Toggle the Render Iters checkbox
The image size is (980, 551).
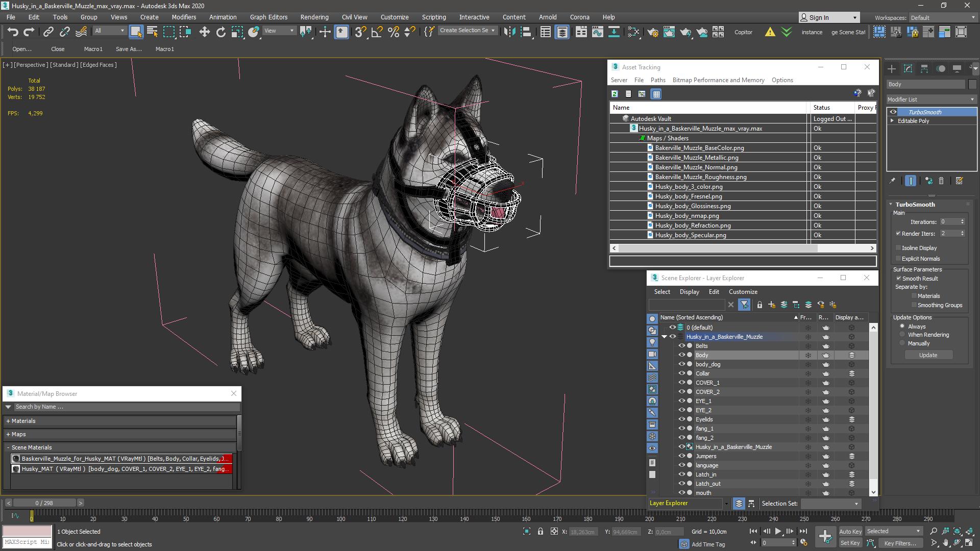[898, 234]
